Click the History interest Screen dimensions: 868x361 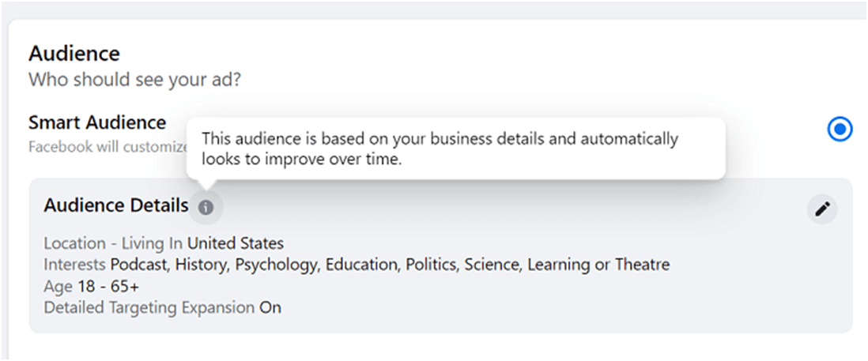[202, 265]
